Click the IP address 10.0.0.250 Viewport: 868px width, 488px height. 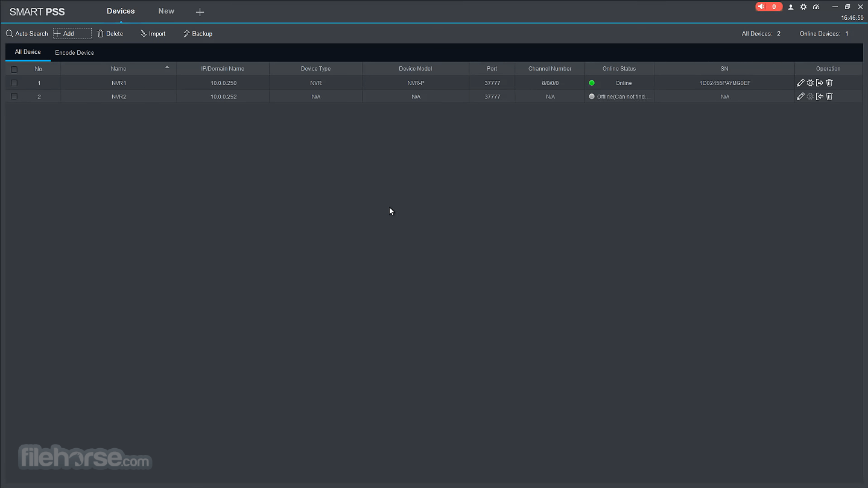(x=223, y=83)
